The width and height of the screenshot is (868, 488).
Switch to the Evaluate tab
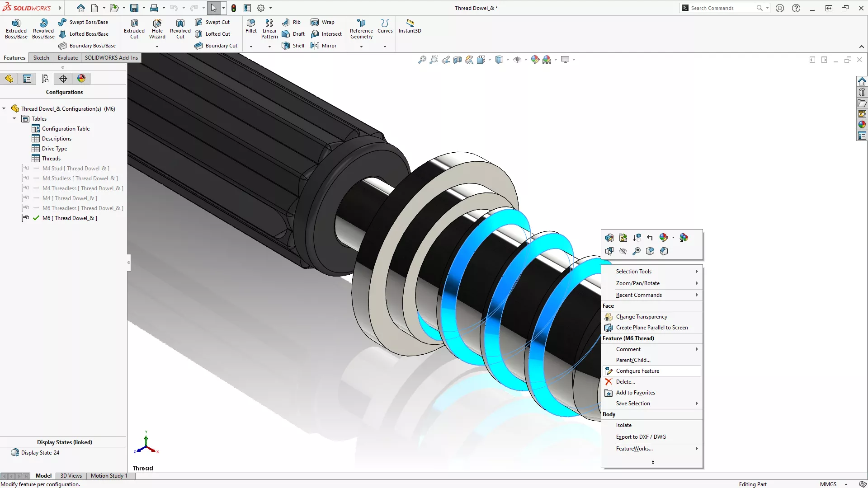(68, 58)
